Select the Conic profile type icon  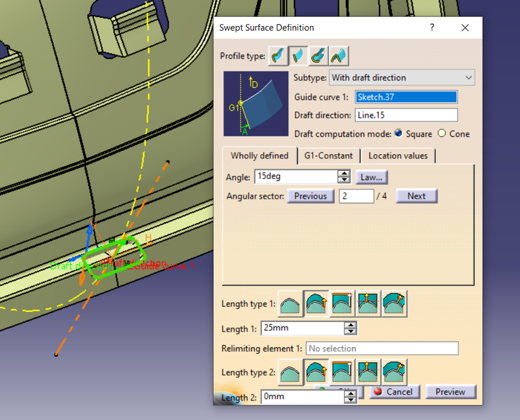coord(338,56)
